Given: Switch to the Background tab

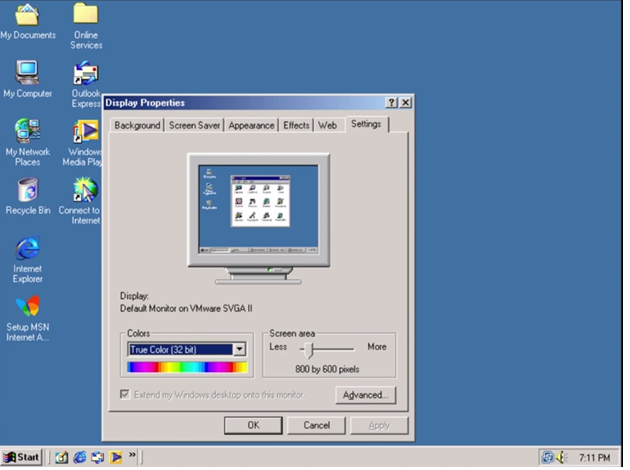Looking at the screenshot, I should tap(137, 126).
